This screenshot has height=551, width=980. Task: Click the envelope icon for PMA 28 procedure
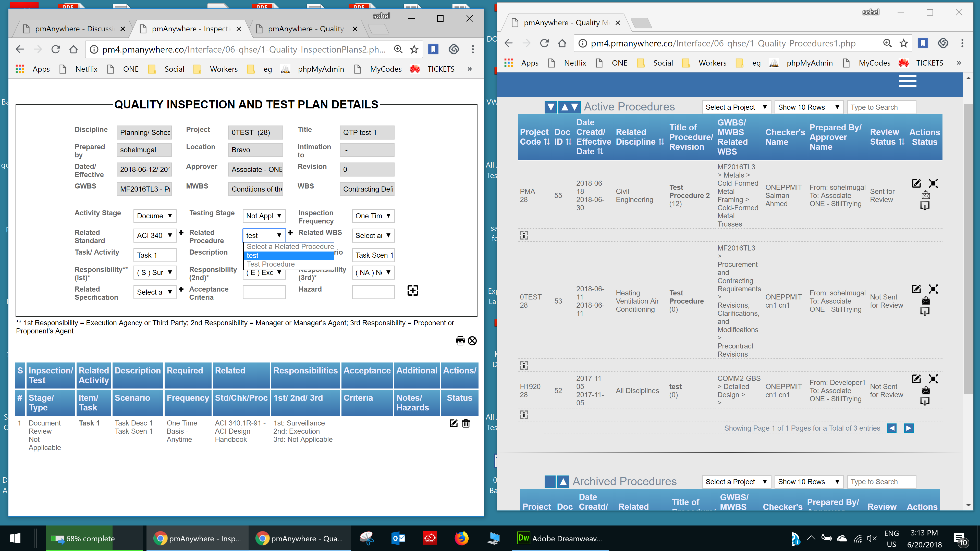926,195
